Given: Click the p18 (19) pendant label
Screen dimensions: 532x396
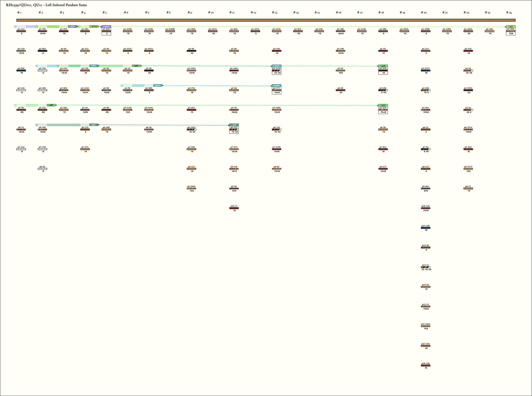Looking at the screenshot, I should (425, 363).
